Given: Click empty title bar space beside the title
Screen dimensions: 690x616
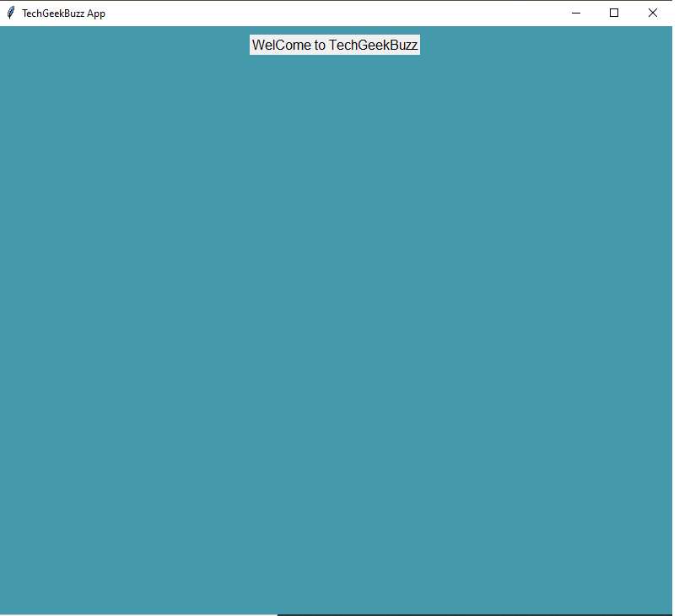Looking at the screenshot, I should (295, 13).
